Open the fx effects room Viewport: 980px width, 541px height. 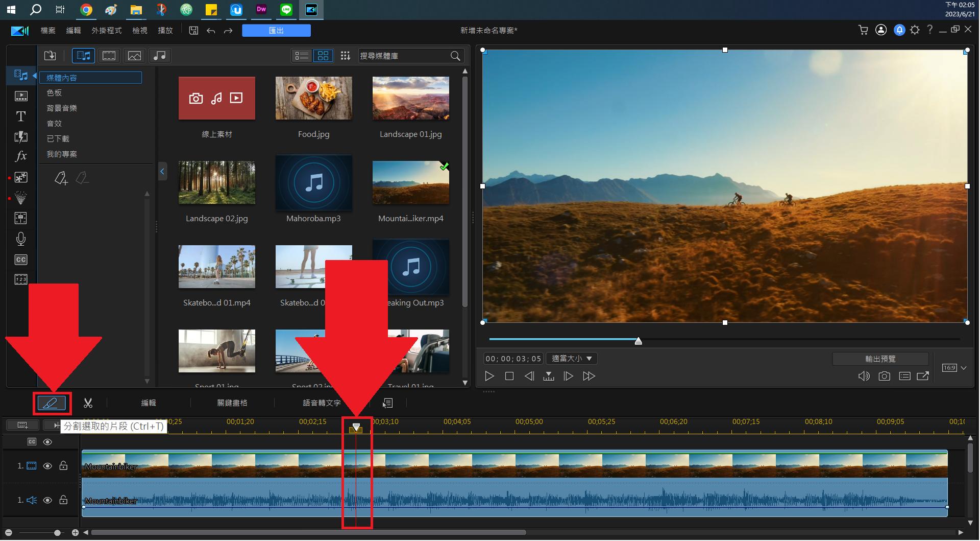tap(21, 156)
